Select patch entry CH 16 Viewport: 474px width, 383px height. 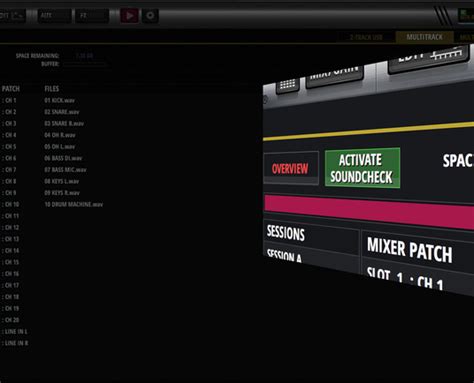10,274
